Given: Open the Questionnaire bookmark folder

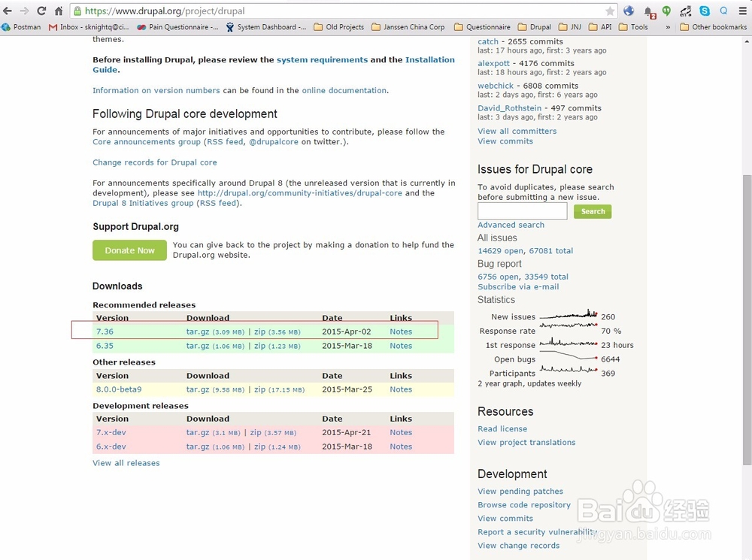Looking at the screenshot, I should click(483, 27).
